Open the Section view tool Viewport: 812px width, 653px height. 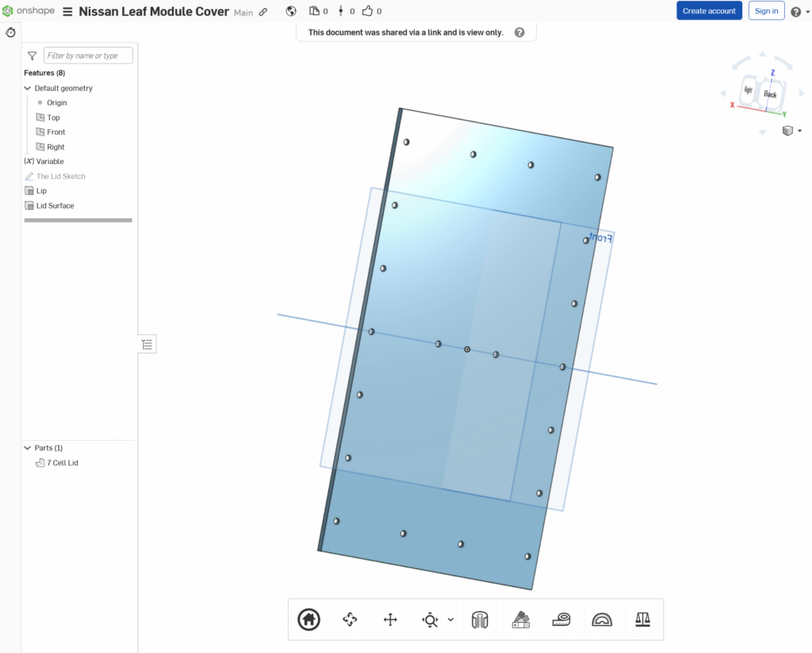coord(480,620)
